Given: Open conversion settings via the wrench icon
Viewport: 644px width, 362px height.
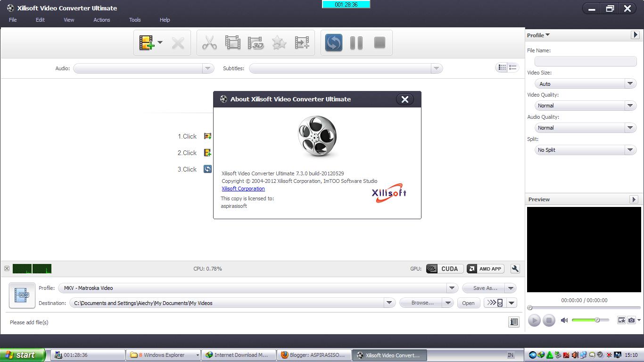Looking at the screenshot, I should (x=515, y=269).
